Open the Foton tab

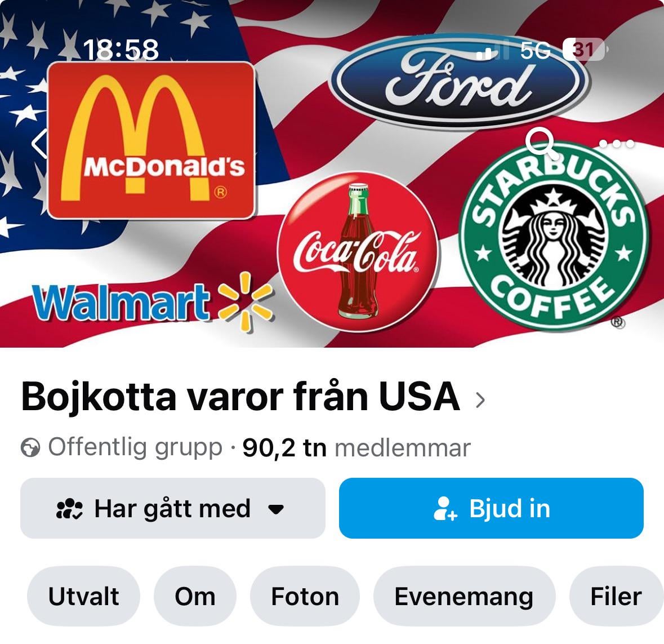click(305, 596)
